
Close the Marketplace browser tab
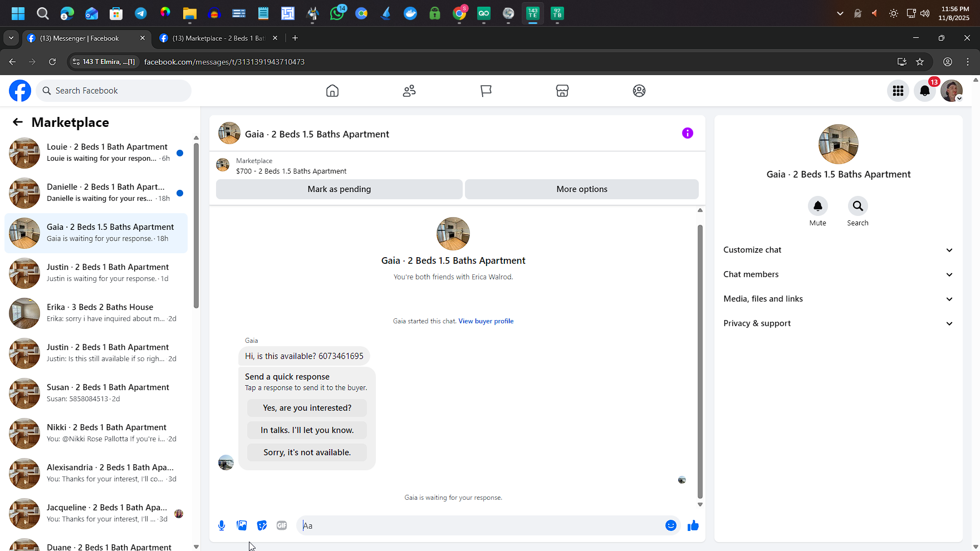275,38
